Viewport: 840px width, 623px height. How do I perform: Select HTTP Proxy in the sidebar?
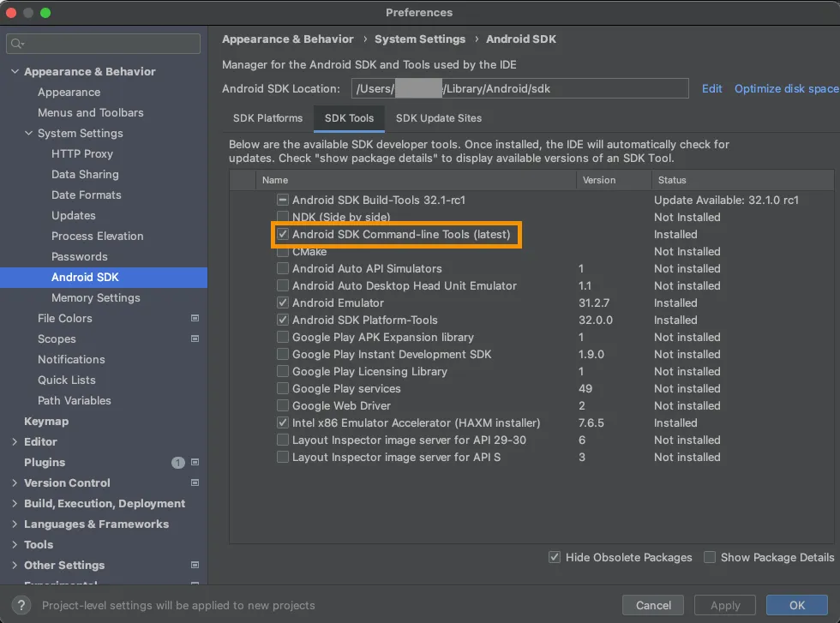(82, 153)
